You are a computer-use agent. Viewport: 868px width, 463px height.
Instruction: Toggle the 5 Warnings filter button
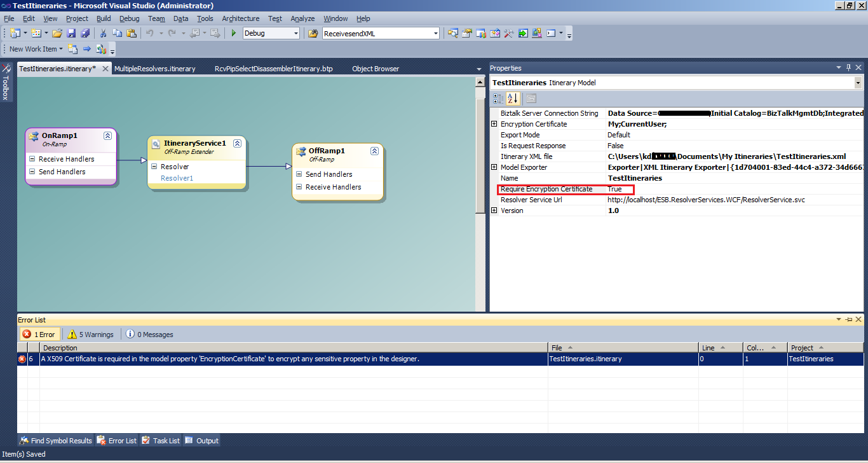tap(90, 334)
